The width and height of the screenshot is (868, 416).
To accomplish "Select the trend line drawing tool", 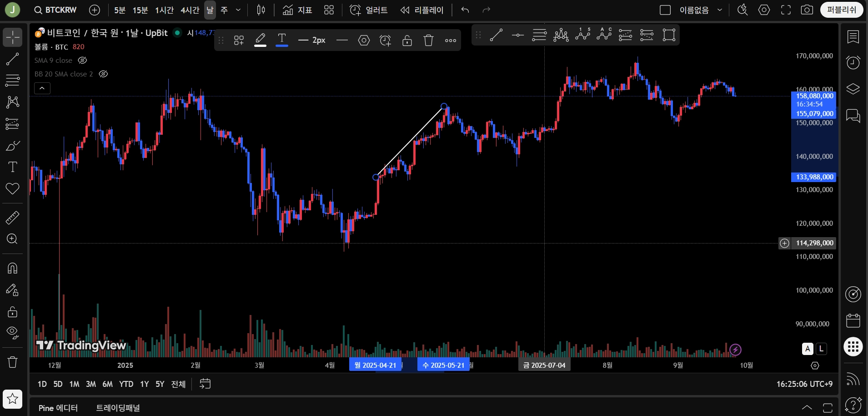I will 12,59.
